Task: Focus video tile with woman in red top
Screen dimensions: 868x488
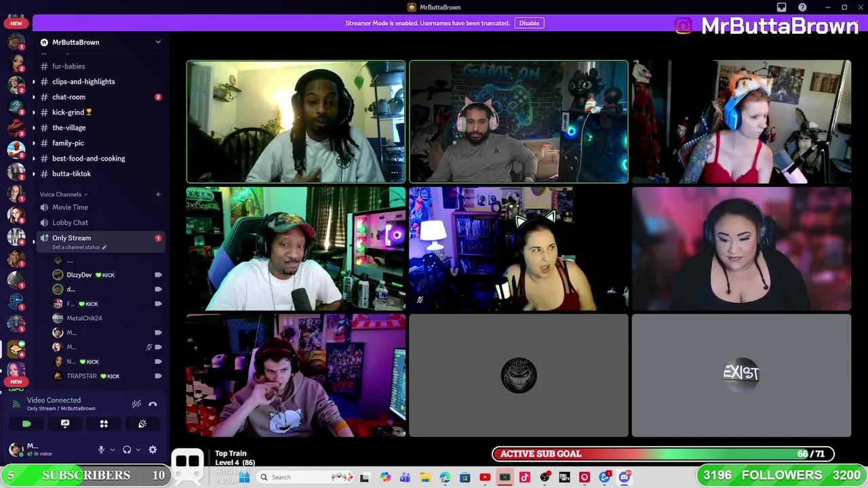Action: 741,122
